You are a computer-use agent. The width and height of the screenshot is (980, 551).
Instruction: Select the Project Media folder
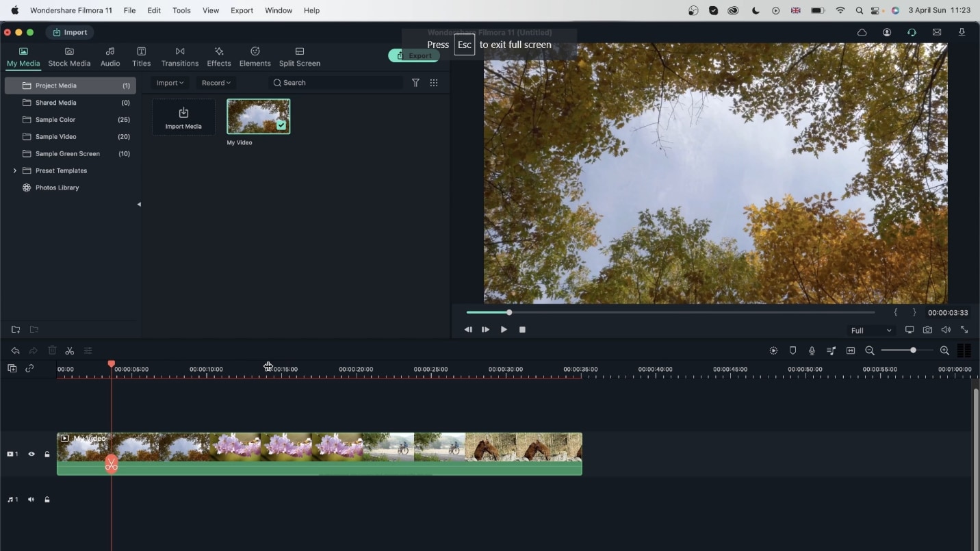[70, 86]
